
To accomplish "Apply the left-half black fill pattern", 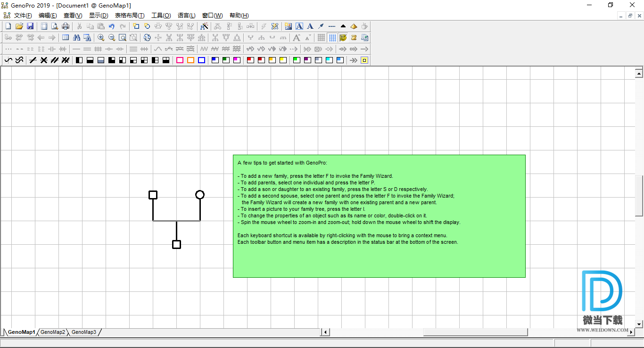I will (x=79, y=60).
